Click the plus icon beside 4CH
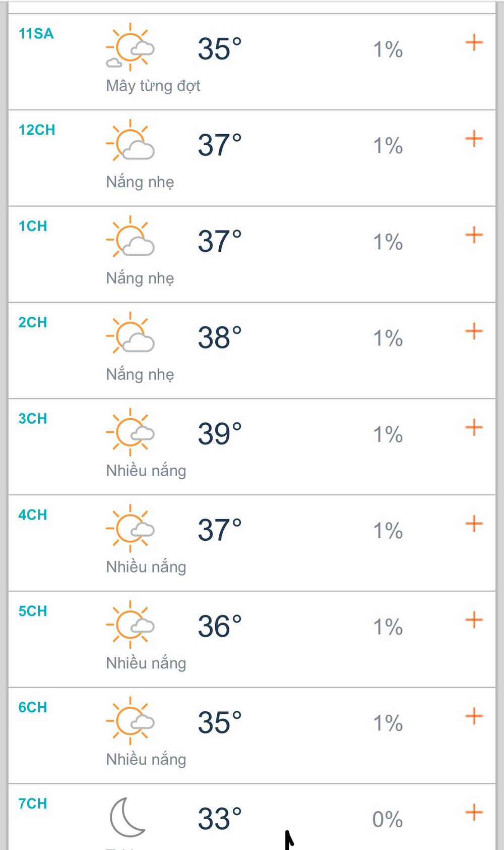 coord(474,524)
